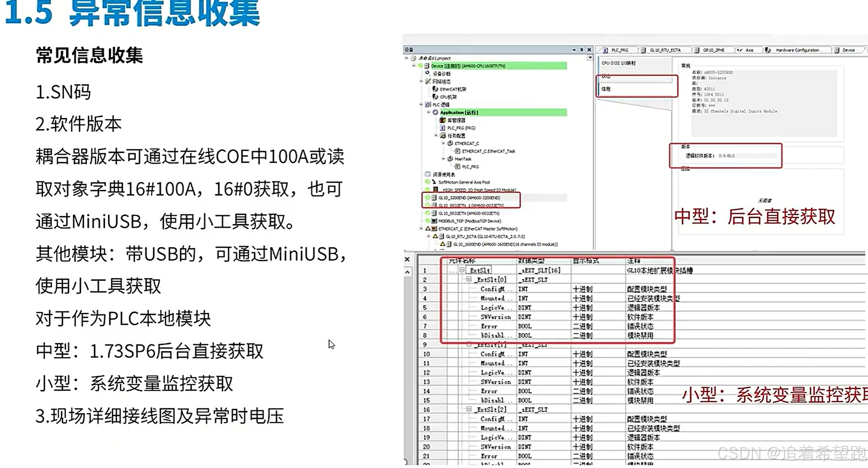
Task: Click the library manager icon under Application
Action: (442, 120)
